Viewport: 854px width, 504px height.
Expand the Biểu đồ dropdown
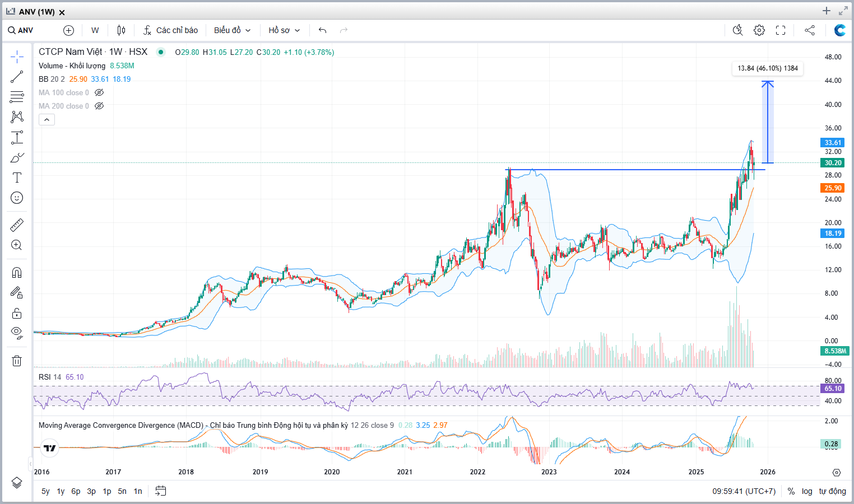point(232,30)
